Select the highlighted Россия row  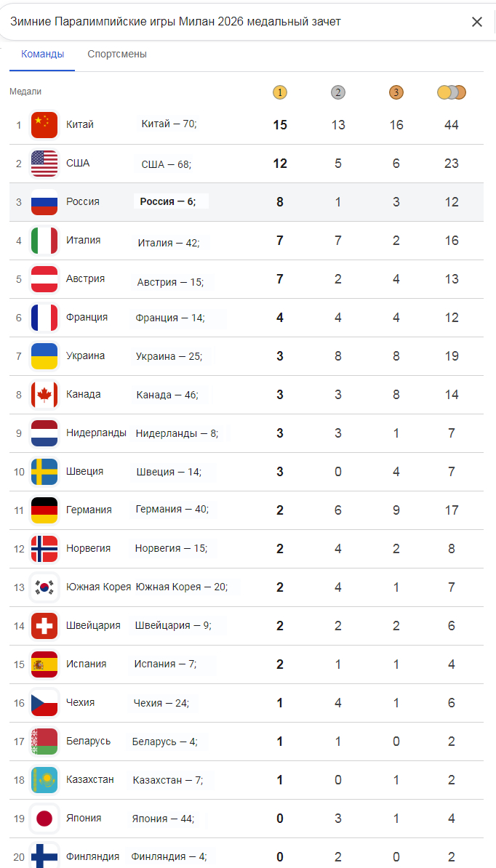pyautogui.click(x=248, y=201)
